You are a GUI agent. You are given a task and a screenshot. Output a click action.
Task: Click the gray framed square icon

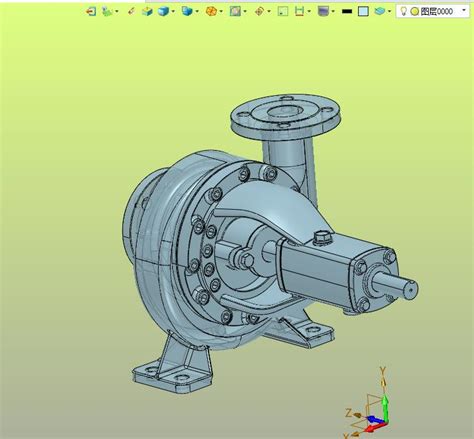pyautogui.click(x=235, y=11)
